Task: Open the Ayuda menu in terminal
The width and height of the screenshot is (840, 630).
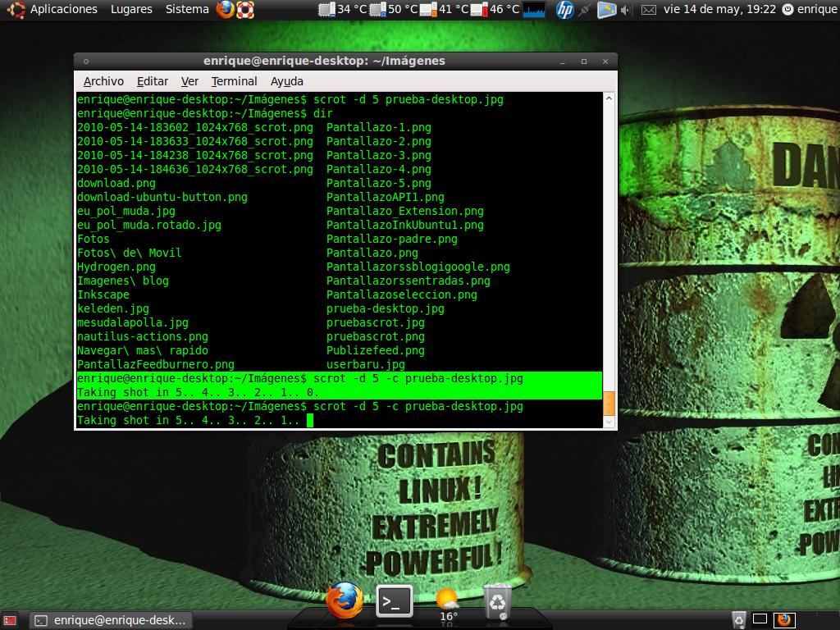Action: pyautogui.click(x=286, y=81)
